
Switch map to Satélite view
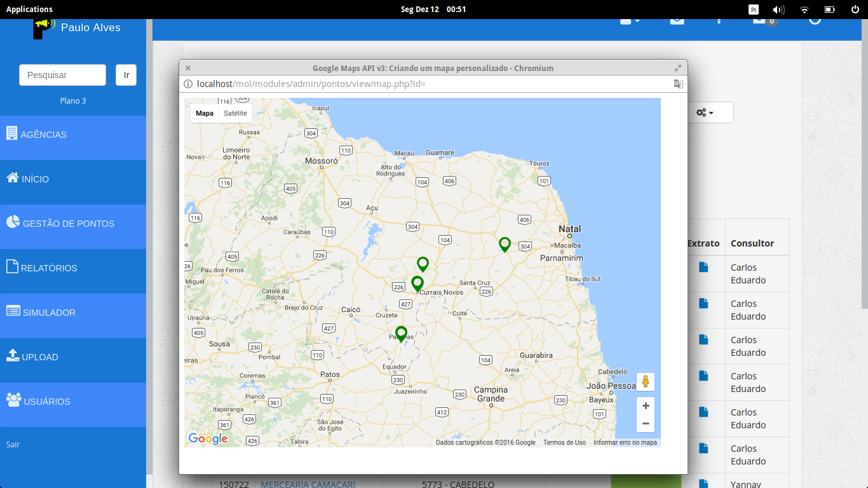pyautogui.click(x=235, y=113)
